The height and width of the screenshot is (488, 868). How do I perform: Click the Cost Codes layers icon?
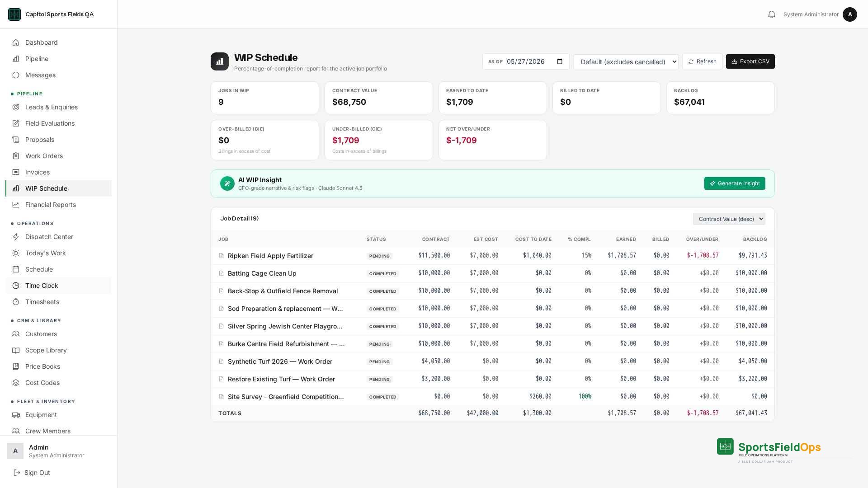point(16,383)
